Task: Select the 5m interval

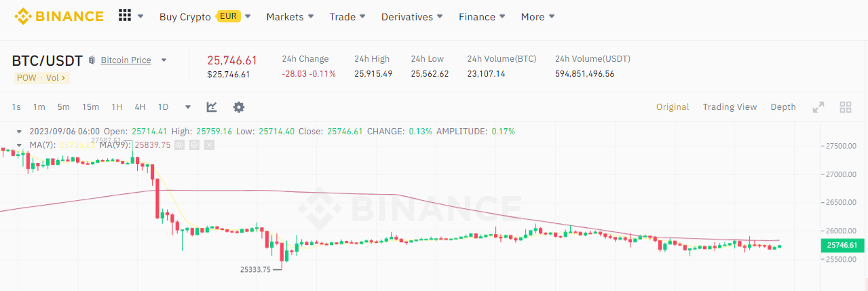Action: (x=63, y=107)
